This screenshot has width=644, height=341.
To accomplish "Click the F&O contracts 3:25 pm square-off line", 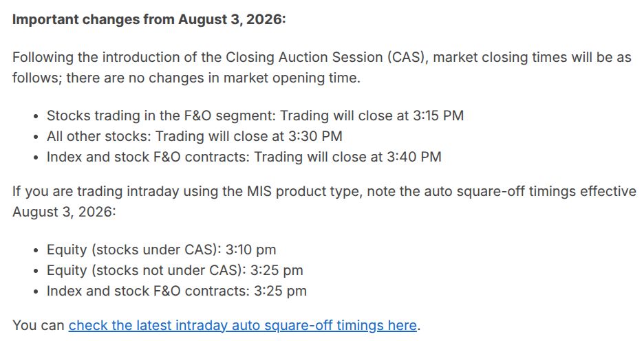I will point(177,291).
